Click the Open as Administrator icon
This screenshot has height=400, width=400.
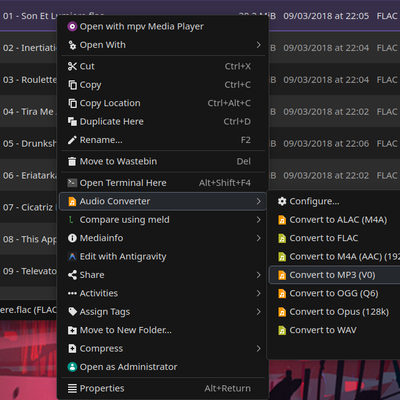pos(72,367)
